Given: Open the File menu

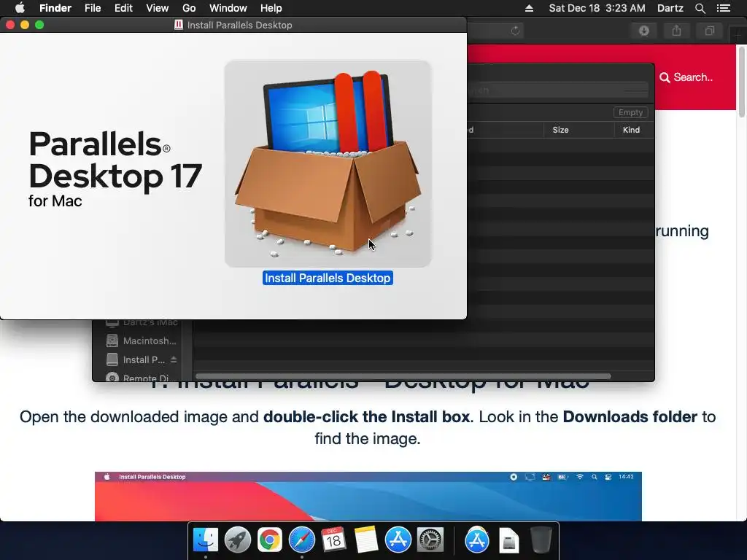Looking at the screenshot, I should (x=93, y=8).
